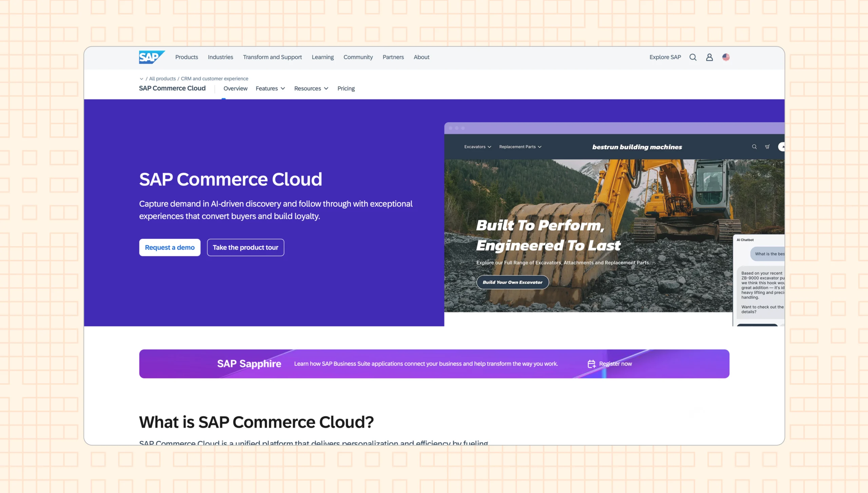
Task: Open the Products menu
Action: [186, 57]
